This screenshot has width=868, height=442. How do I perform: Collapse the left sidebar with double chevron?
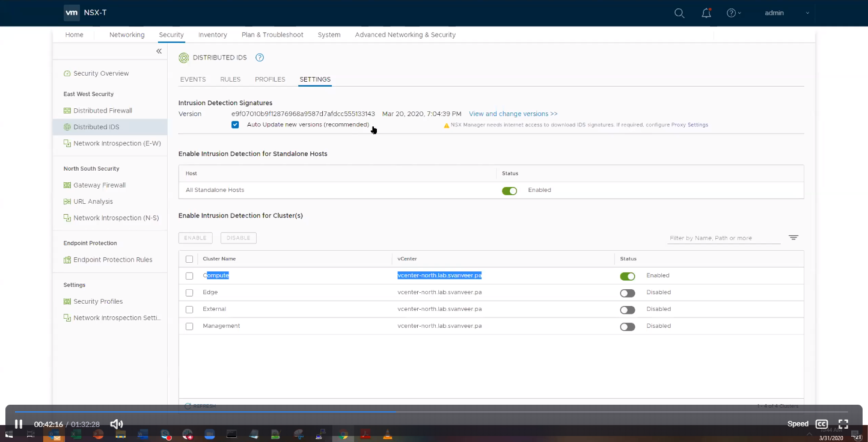click(x=159, y=52)
